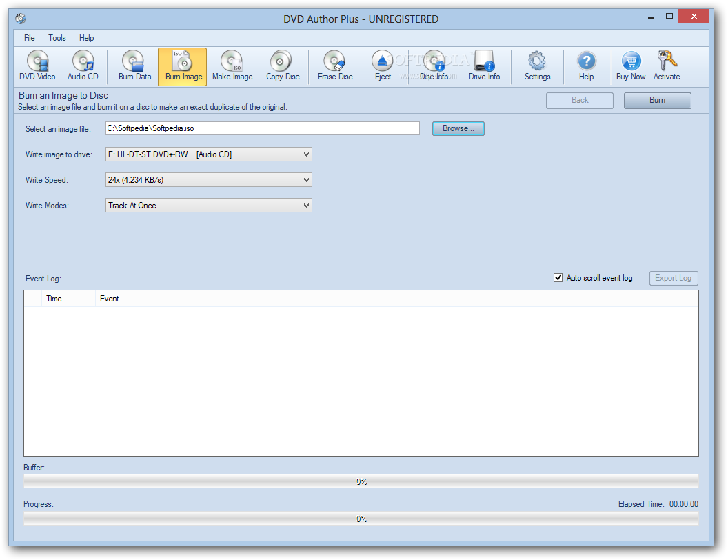The width and height of the screenshot is (728, 560).
Task: Select the Audio CD tool
Action: click(x=83, y=66)
